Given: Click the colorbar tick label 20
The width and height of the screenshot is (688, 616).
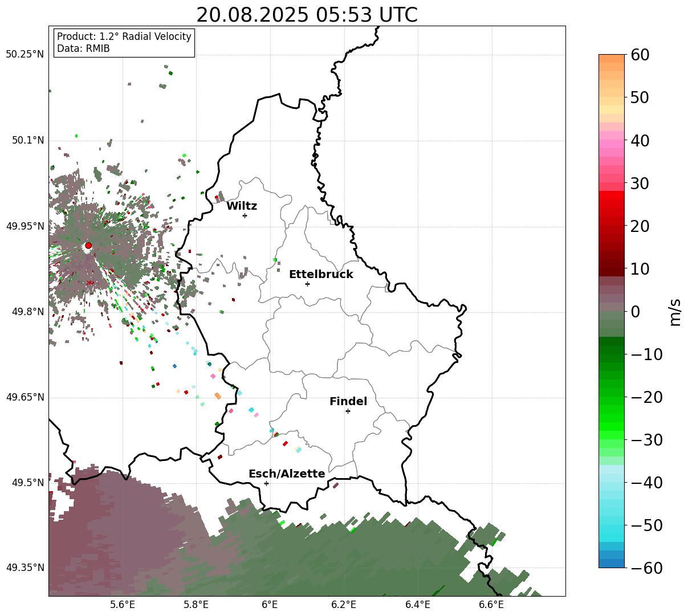Looking at the screenshot, I should (x=640, y=226).
